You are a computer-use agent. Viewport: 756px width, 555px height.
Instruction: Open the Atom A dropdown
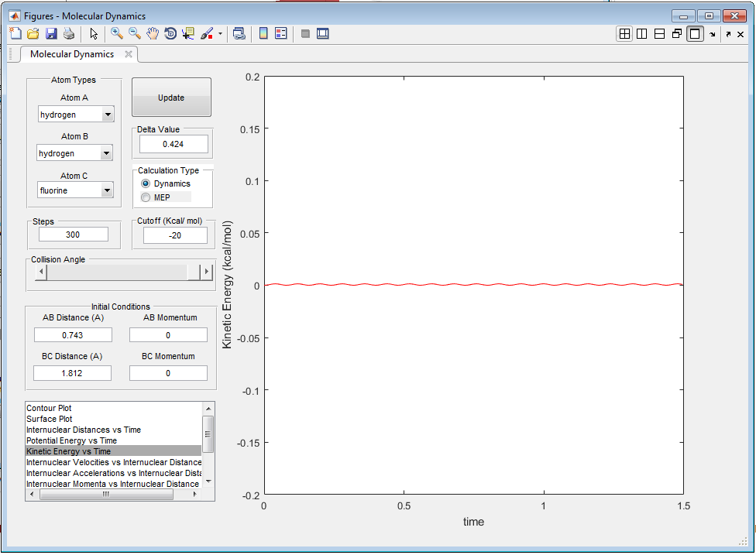pyautogui.click(x=108, y=115)
